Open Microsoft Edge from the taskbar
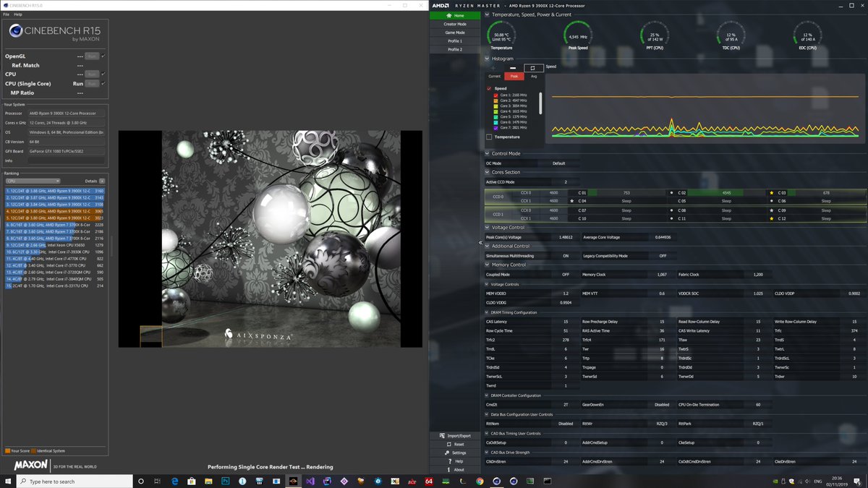This screenshot has height=488, width=868. [x=175, y=481]
